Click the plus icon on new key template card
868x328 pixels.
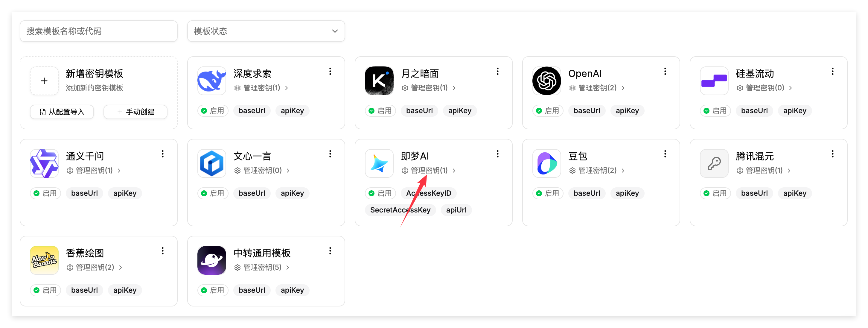44,81
